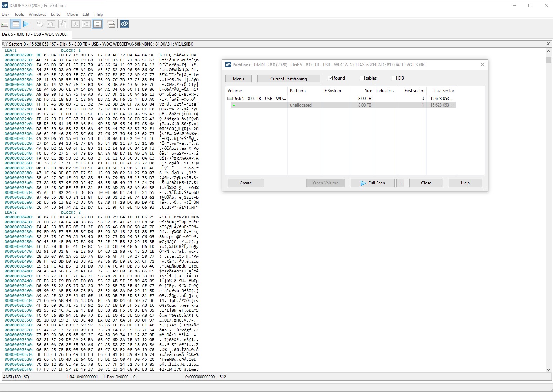This screenshot has width=553, height=392.
Task: Click the LBA:1 label in hex editor
Action: [11, 50]
